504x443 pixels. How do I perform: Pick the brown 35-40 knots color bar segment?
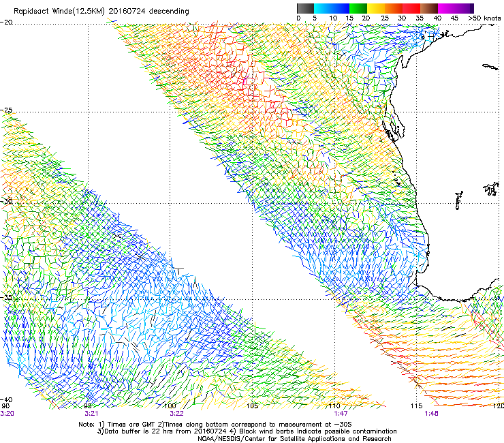429,8
